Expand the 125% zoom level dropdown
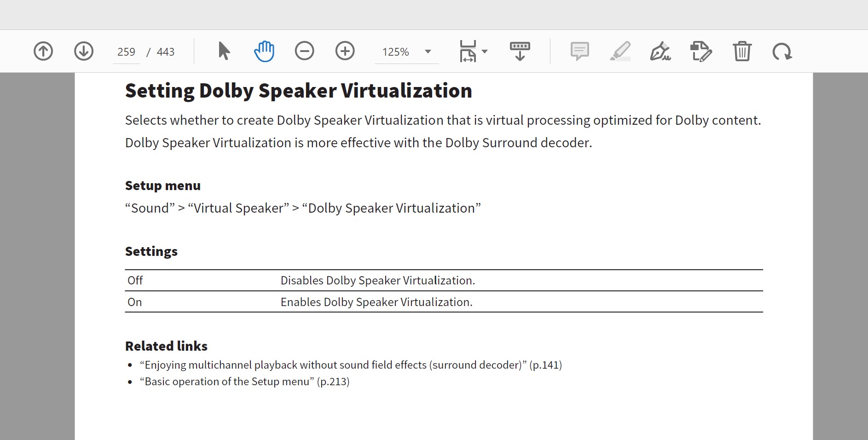 point(428,52)
